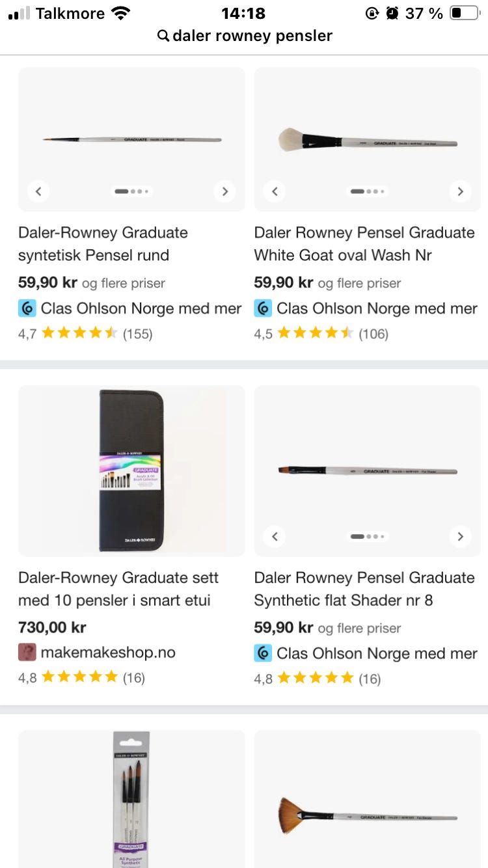Previous image for flat Shader nr 8 brush
The height and width of the screenshot is (868, 488).
(275, 536)
